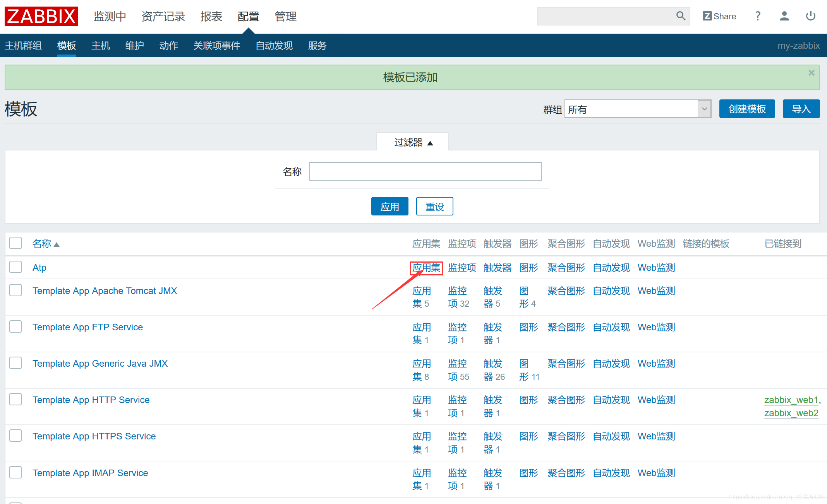Sort templates by 名称 column
827x504 pixels.
tap(46, 244)
